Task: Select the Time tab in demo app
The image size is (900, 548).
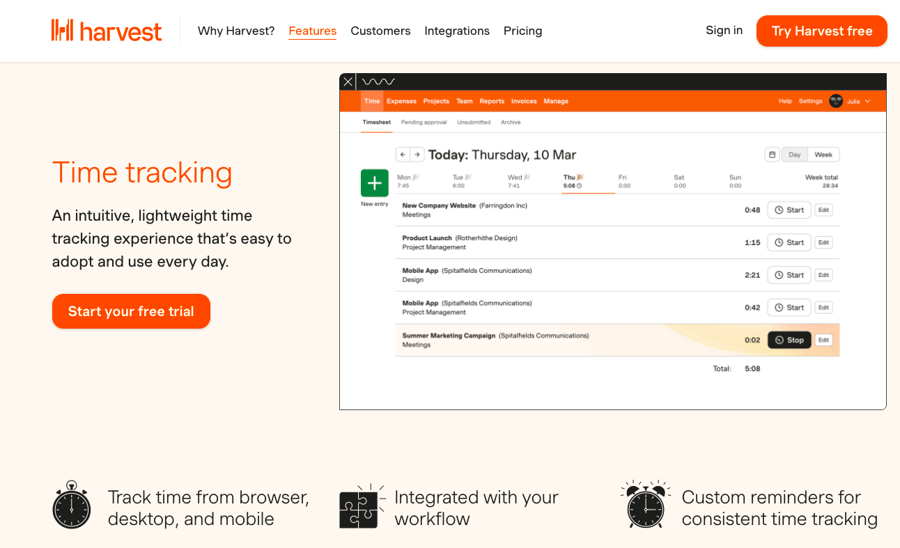Action: coord(371,101)
